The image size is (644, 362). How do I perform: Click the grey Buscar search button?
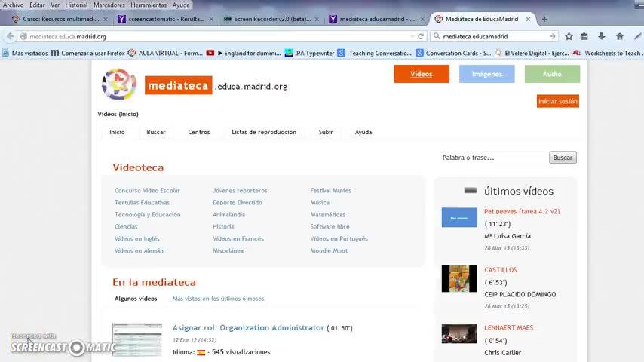pyautogui.click(x=563, y=158)
